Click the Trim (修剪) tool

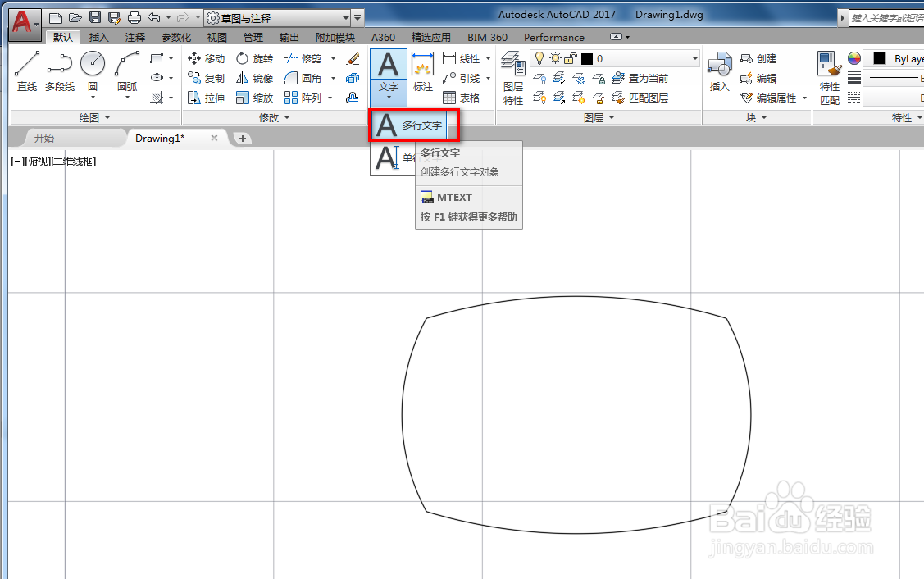pos(303,58)
